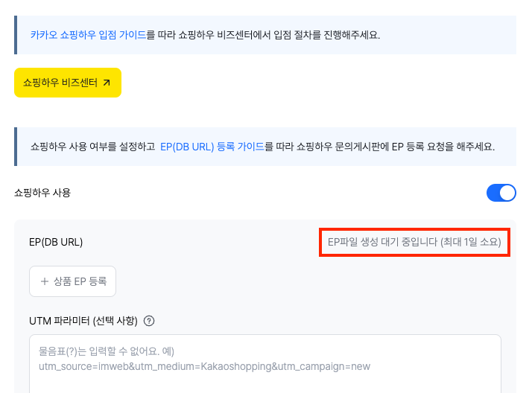
Task: Click the plus icon beside 상품 EP 등록
Action: click(45, 281)
